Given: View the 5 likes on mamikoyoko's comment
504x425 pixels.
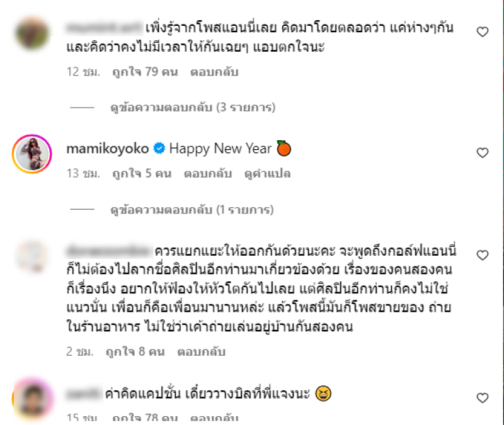Looking at the screenshot, I should click(142, 174).
